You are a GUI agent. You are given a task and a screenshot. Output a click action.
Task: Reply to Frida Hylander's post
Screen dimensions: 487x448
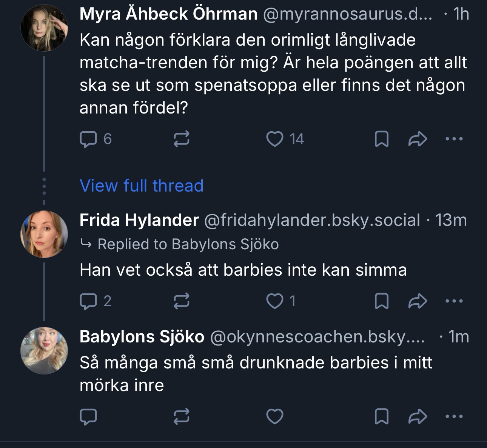point(88,301)
